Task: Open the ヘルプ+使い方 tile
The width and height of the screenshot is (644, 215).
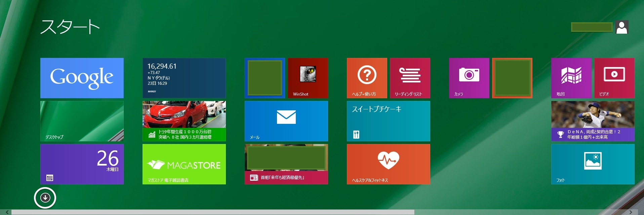Action: pos(367,78)
